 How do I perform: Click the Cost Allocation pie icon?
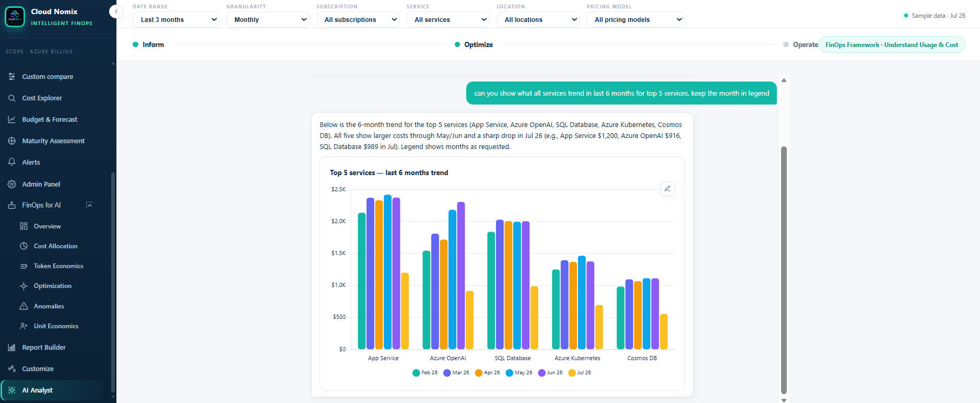[23, 246]
